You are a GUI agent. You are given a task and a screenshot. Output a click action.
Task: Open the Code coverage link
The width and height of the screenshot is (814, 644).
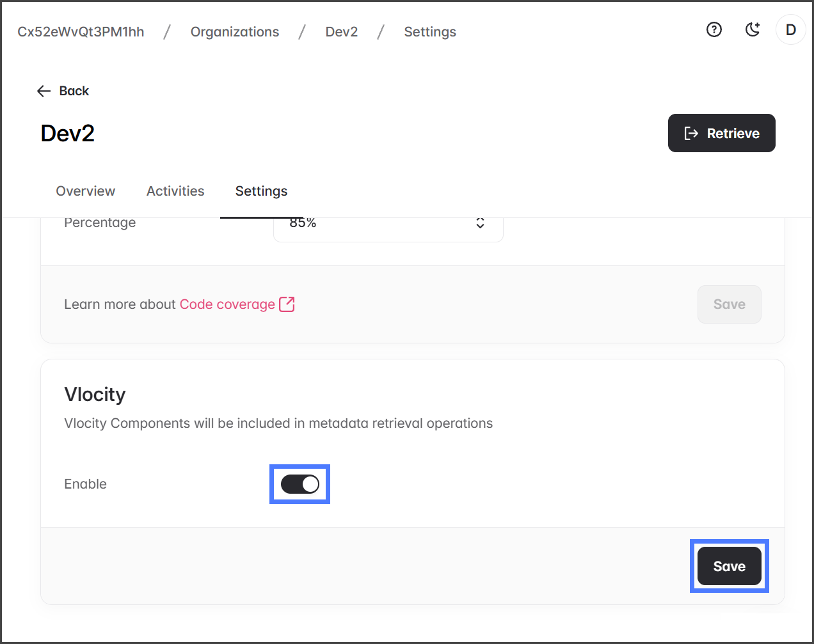227,304
